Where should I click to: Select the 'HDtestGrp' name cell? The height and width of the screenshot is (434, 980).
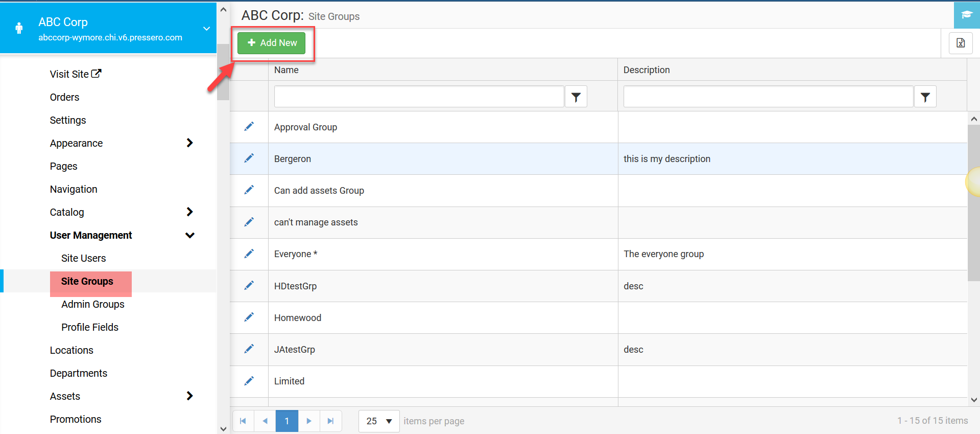pyautogui.click(x=443, y=286)
